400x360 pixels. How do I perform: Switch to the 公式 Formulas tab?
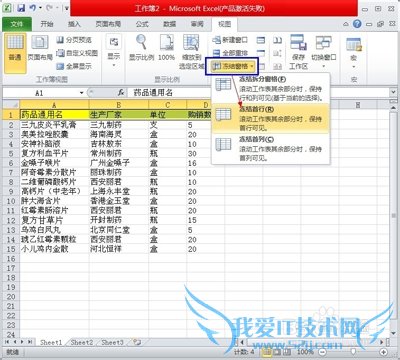coord(142,24)
